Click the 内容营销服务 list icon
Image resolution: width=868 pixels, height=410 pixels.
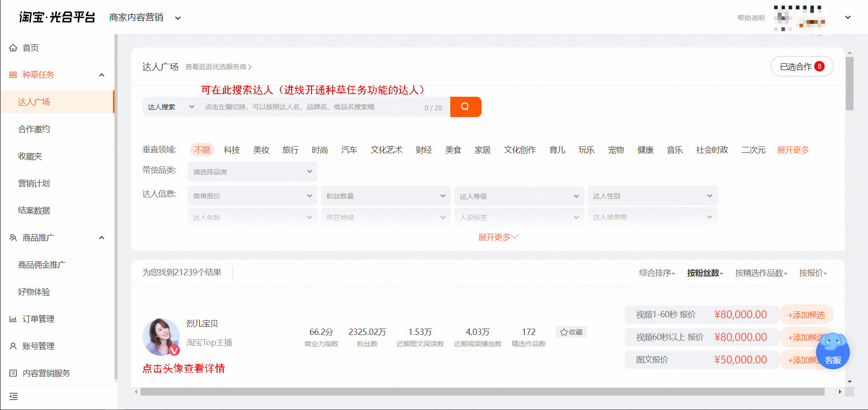click(x=13, y=373)
